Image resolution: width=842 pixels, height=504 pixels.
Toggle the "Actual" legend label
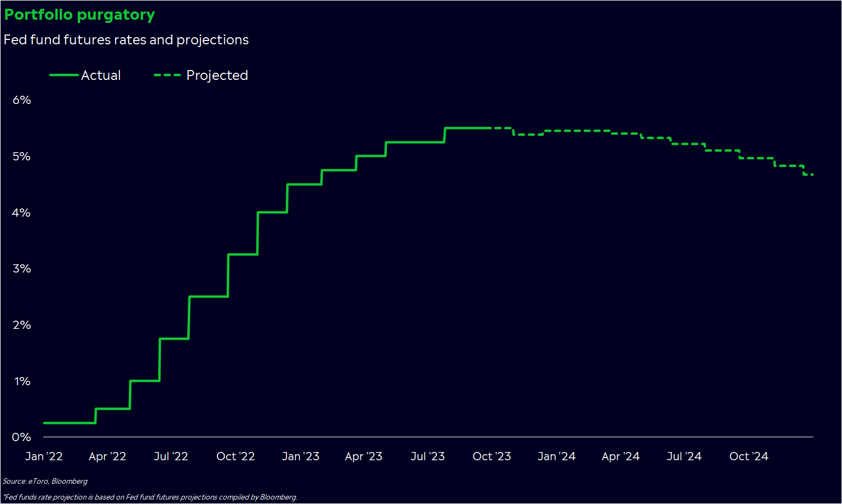click(101, 76)
